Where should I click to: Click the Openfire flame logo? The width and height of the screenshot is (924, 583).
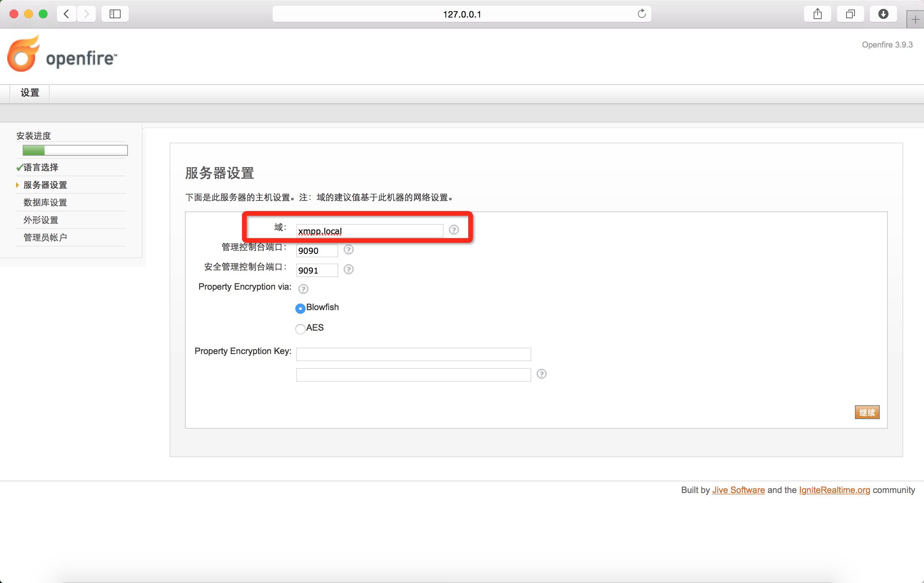point(24,53)
